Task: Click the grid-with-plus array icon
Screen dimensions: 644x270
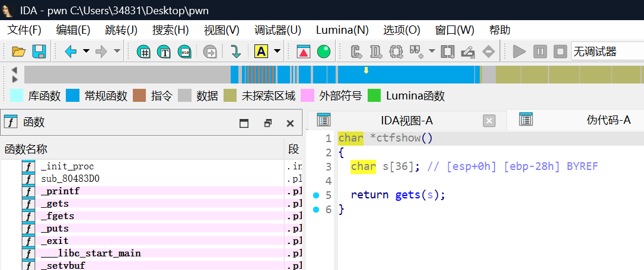Action: [417, 52]
